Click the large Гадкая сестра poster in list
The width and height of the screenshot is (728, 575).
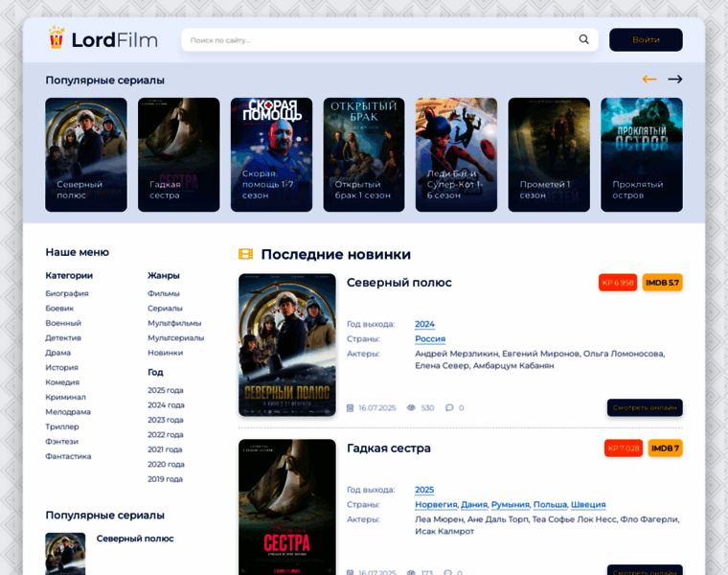[287, 507]
